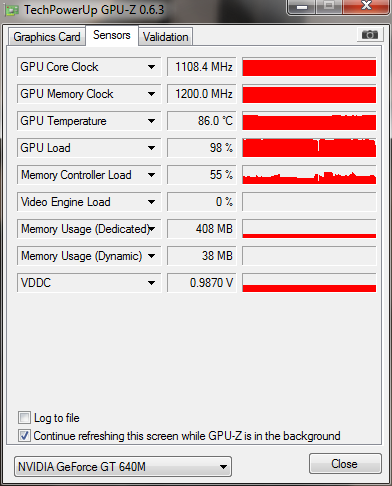Close window with title bar X
Screen dimensions: 392x486
point(366,6)
